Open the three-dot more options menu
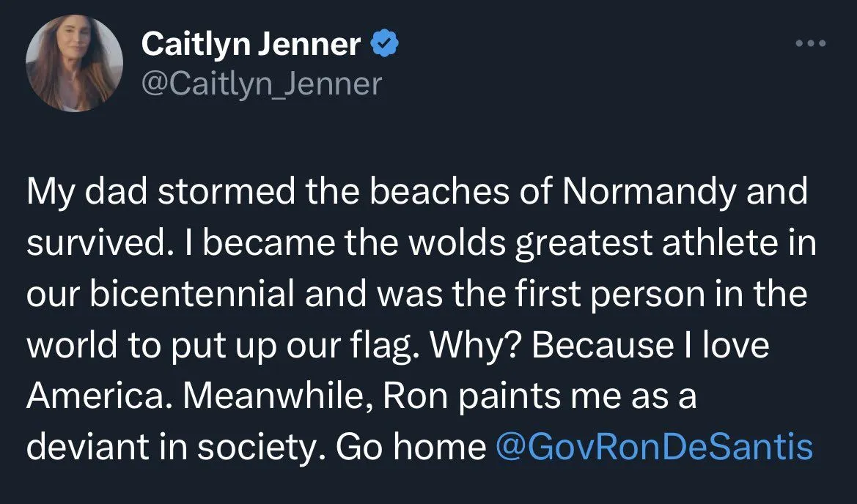 (811, 44)
